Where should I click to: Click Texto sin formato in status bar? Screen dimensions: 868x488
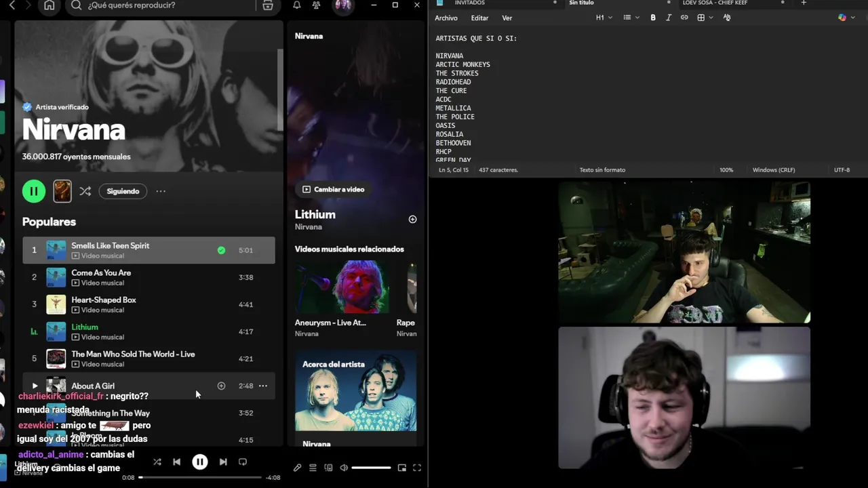point(602,170)
